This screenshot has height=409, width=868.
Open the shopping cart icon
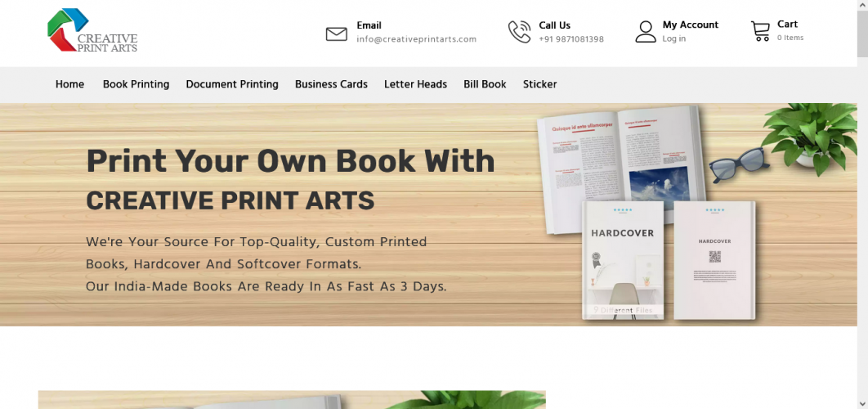(760, 31)
